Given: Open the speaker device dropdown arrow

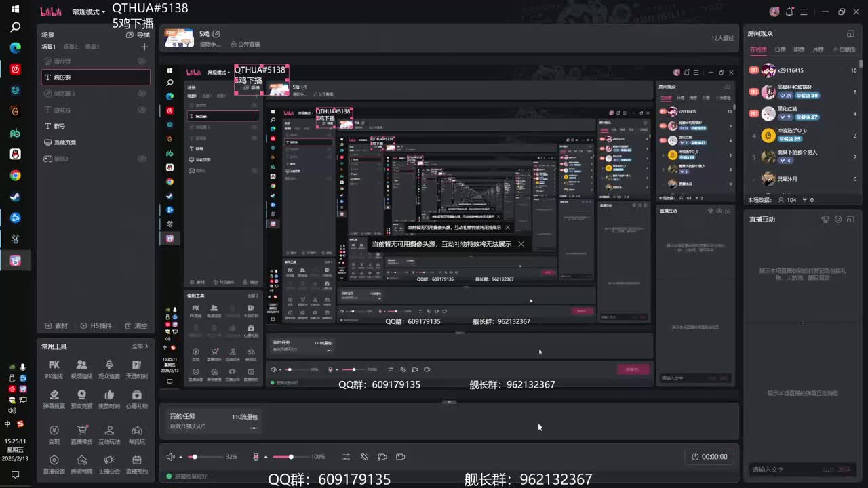Looking at the screenshot, I should pos(180,457).
